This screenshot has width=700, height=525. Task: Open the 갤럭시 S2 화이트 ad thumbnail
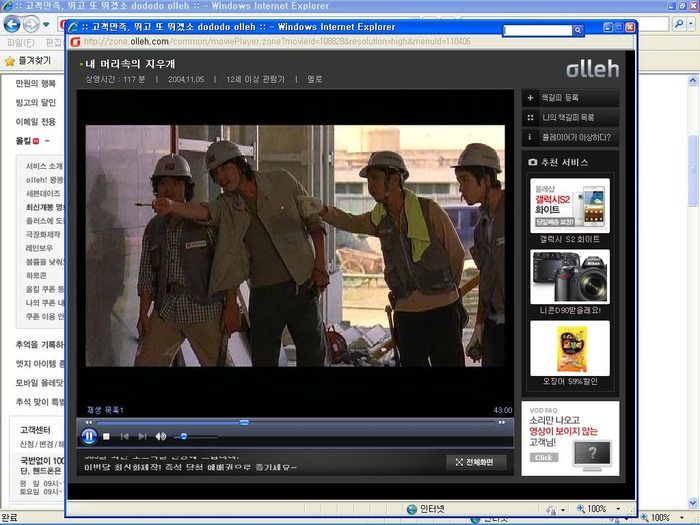[570, 205]
